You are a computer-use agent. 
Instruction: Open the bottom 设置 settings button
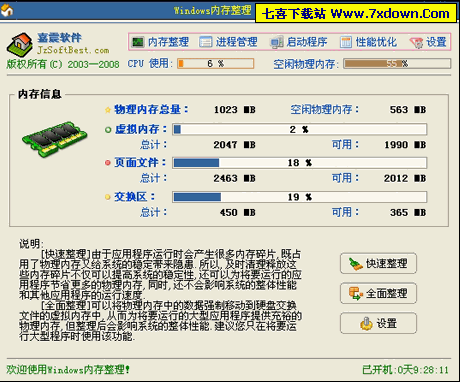(378, 323)
